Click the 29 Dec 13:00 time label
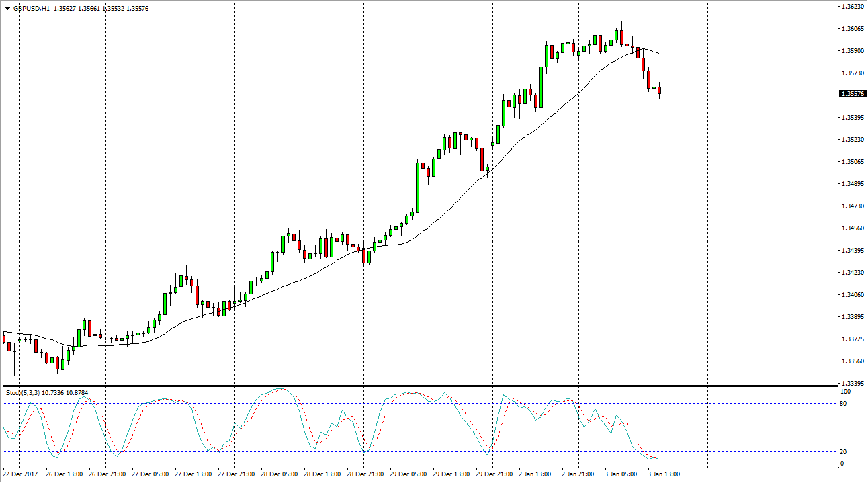This screenshot has height=483, width=868. click(452, 474)
